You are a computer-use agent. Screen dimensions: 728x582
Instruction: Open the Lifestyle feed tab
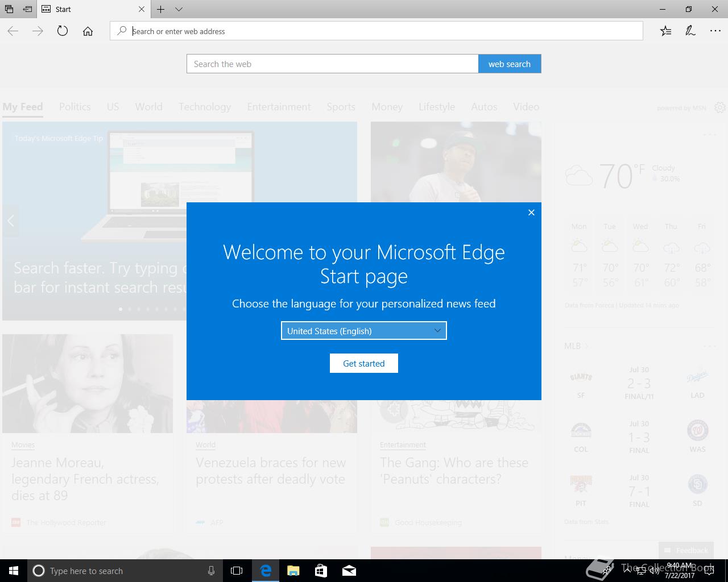pos(437,107)
